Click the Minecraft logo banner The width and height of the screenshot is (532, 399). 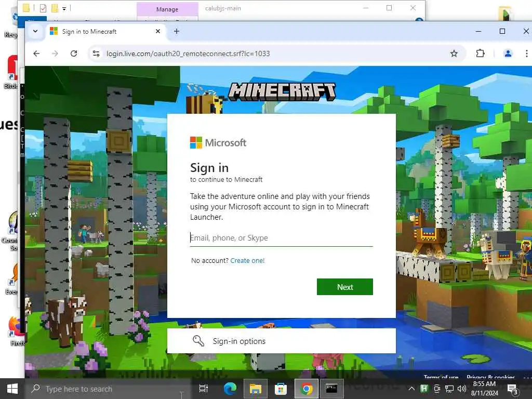[x=282, y=91]
